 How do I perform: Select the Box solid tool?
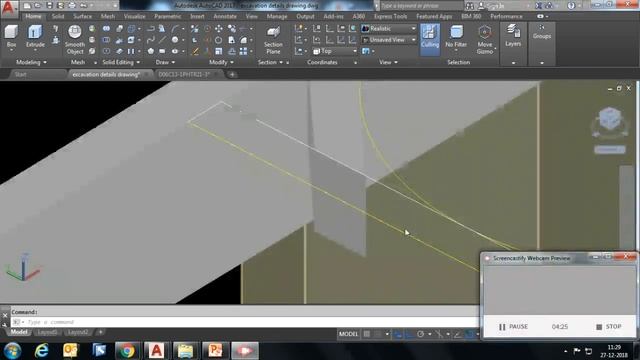[11, 36]
